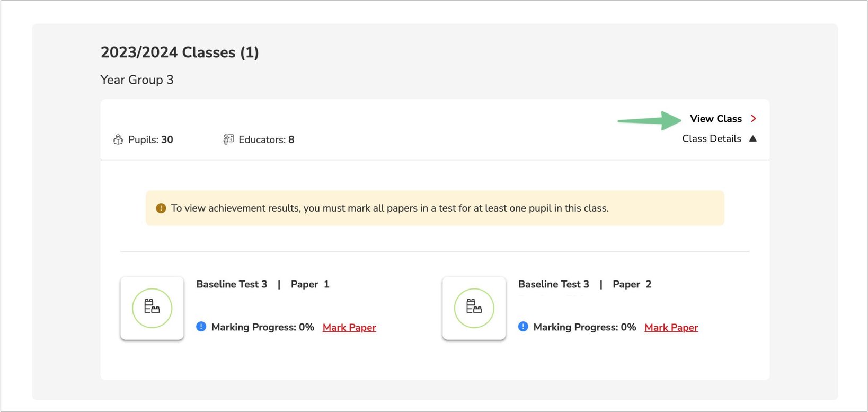Toggle the Class Details label
868x412 pixels.
(711, 138)
